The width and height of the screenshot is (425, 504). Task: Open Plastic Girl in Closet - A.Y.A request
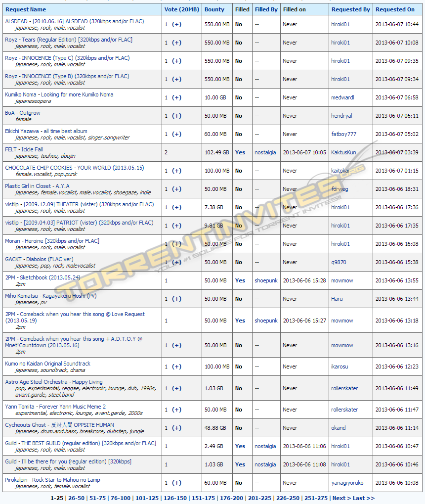tap(37, 186)
